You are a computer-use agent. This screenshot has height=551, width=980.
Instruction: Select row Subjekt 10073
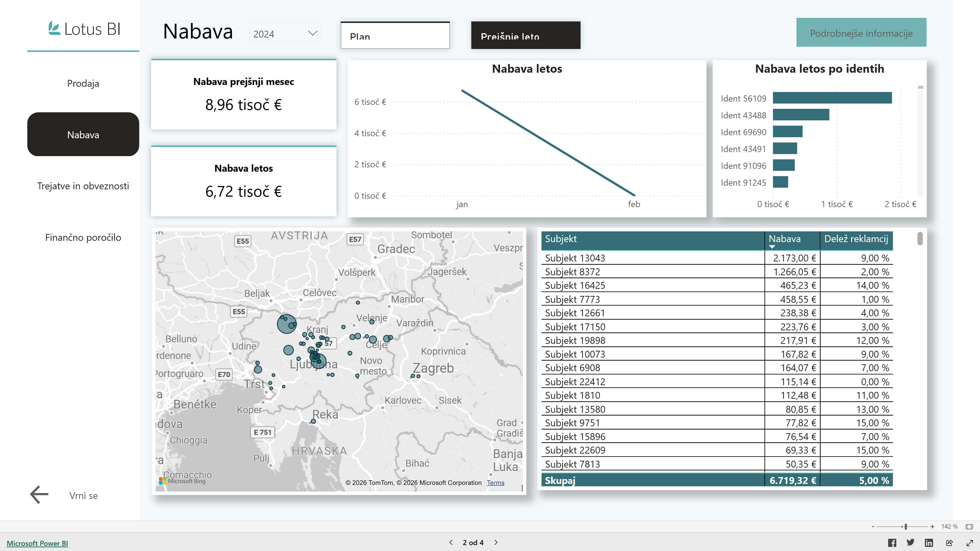pos(717,354)
